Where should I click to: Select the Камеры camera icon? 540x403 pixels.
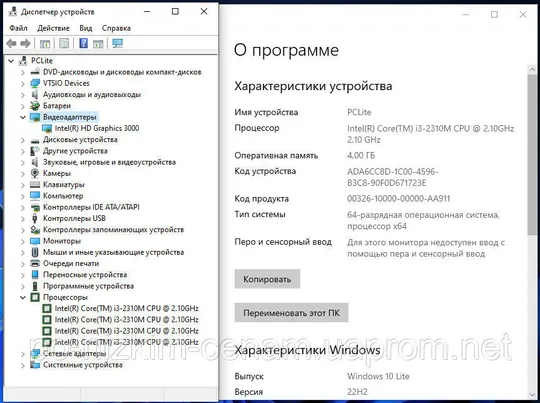[35, 173]
